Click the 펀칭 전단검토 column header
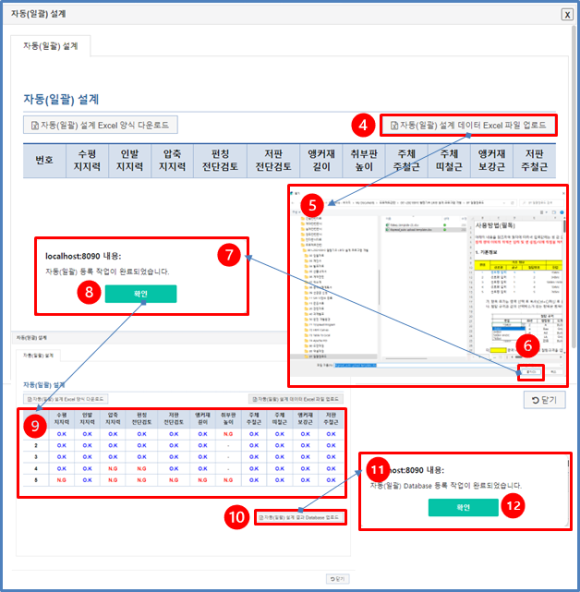580x592 pixels. tap(220, 160)
